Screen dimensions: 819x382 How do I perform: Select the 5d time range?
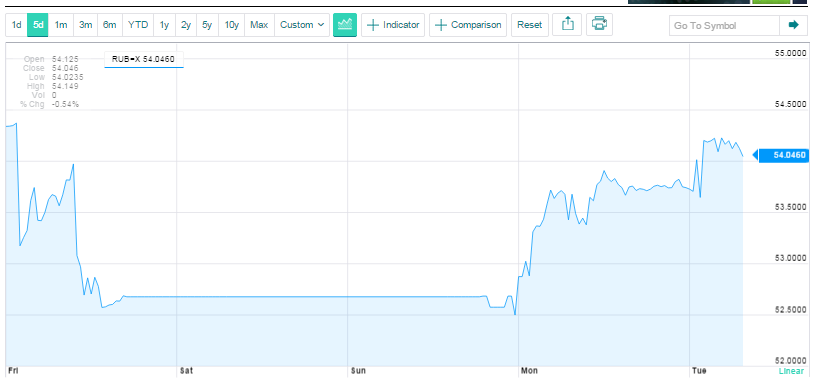pos(38,25)
